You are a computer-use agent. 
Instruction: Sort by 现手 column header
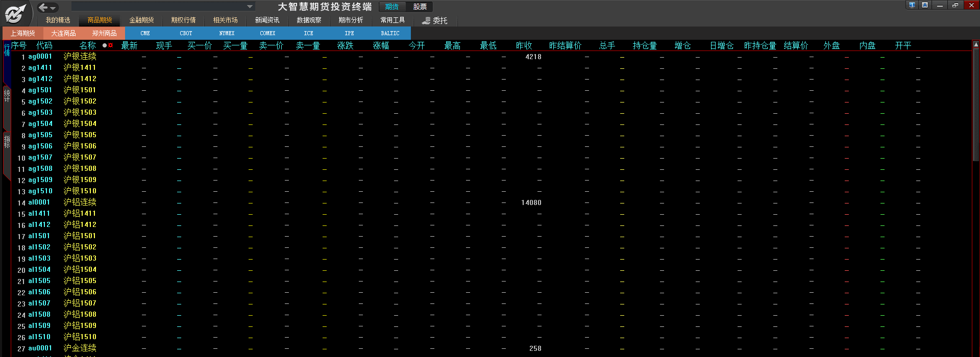pyautogui.click(x=164, y=45)
